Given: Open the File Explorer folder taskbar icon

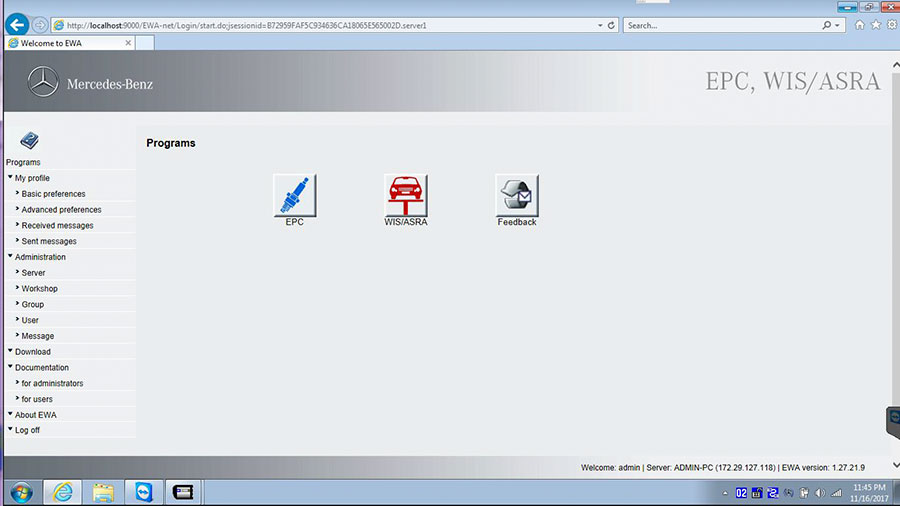Looking at the screenshot, I should 103,492.
